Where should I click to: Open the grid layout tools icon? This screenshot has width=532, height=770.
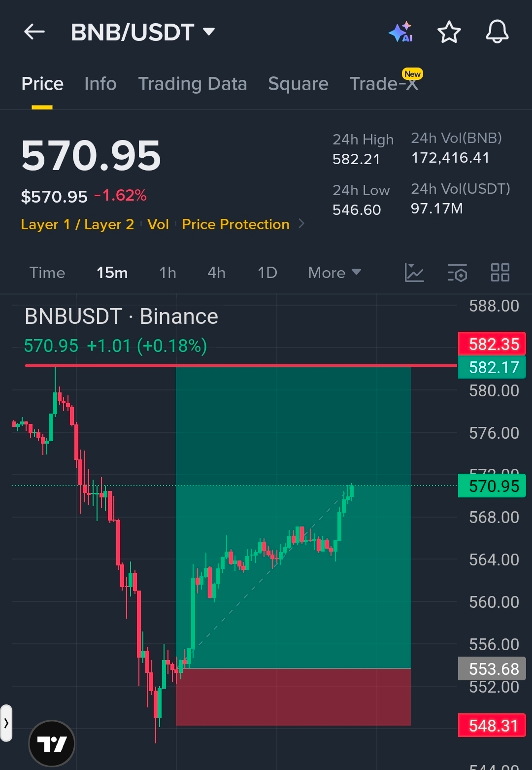click(x=500, y=272)
